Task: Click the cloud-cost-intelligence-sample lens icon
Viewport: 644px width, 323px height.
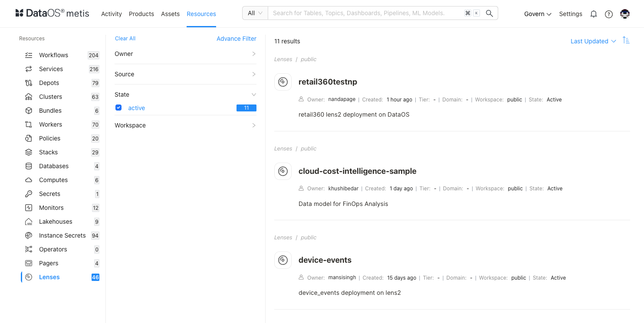Action: (x=283, y=171)
